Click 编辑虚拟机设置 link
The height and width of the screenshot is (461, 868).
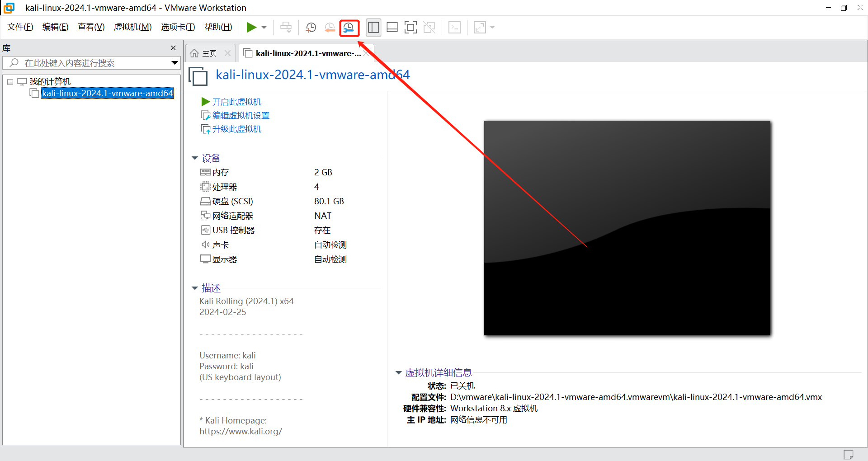pos(241,116)
